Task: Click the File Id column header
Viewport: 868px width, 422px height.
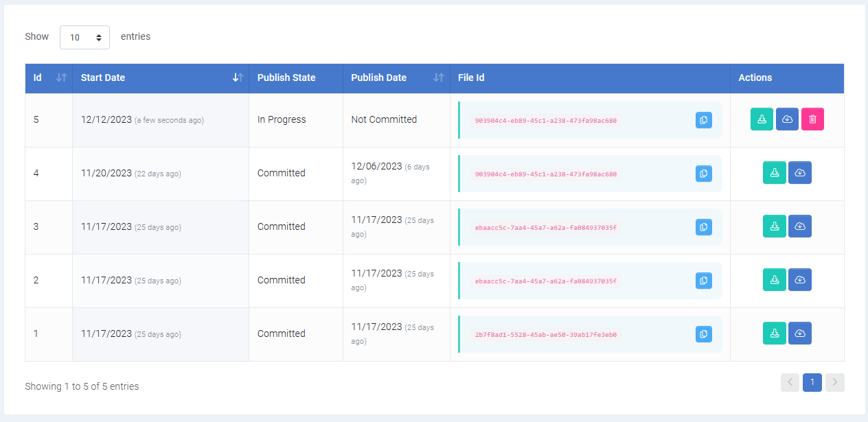Action: 589,78
